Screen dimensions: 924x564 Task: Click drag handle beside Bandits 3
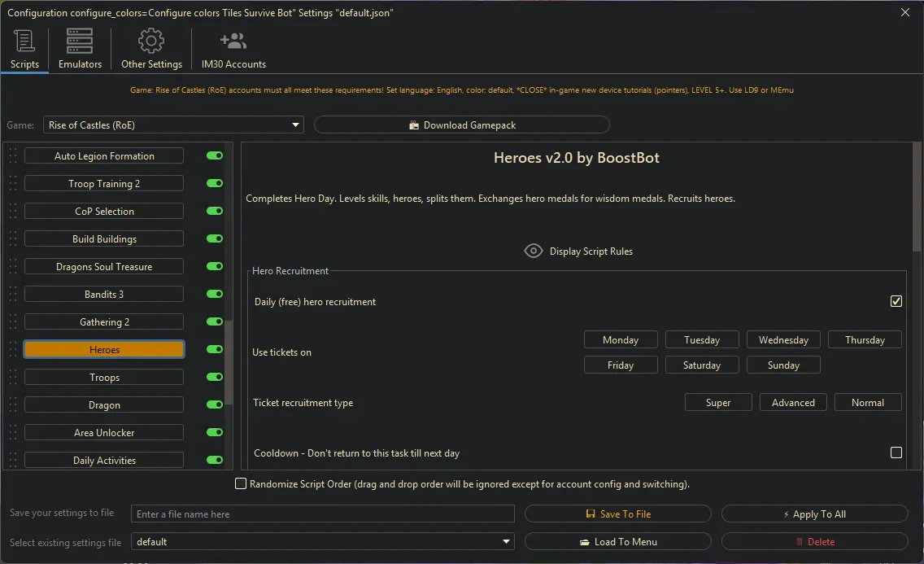[13, 294]
